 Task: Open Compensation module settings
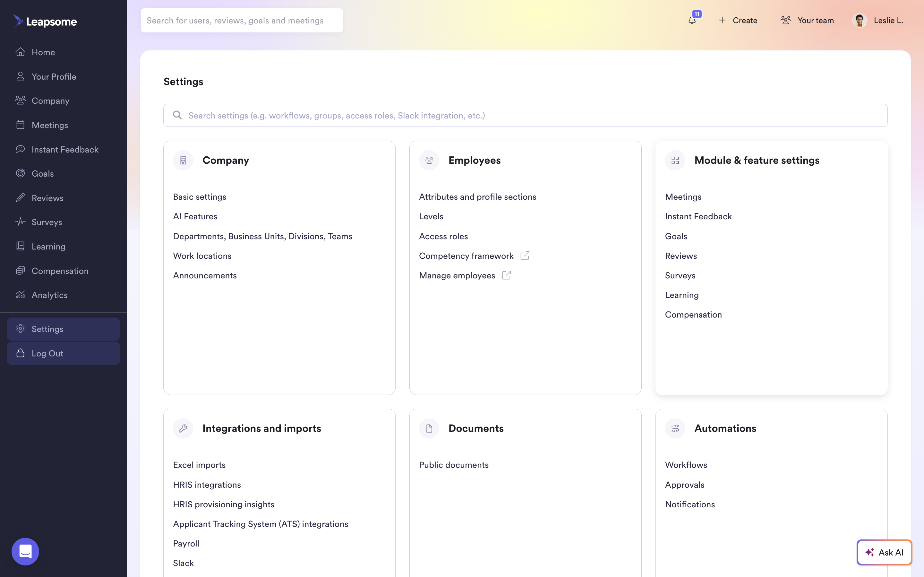(x=693, y=315)
